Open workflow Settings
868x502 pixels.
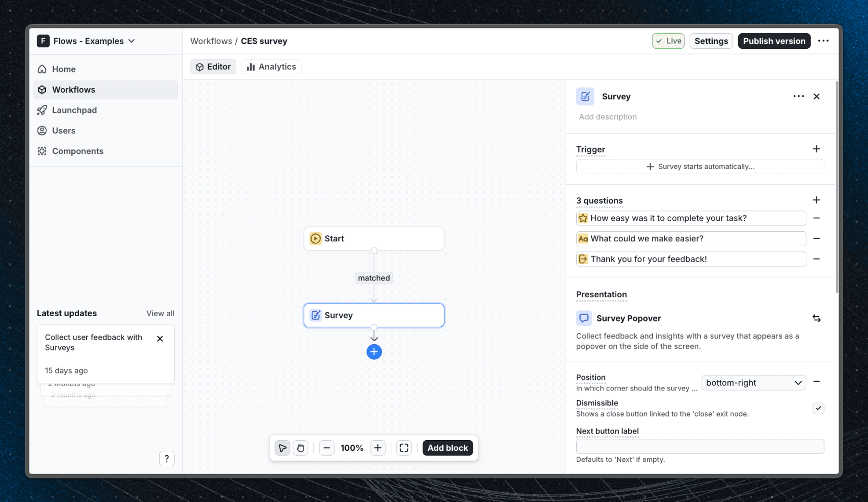click(711, 41)
